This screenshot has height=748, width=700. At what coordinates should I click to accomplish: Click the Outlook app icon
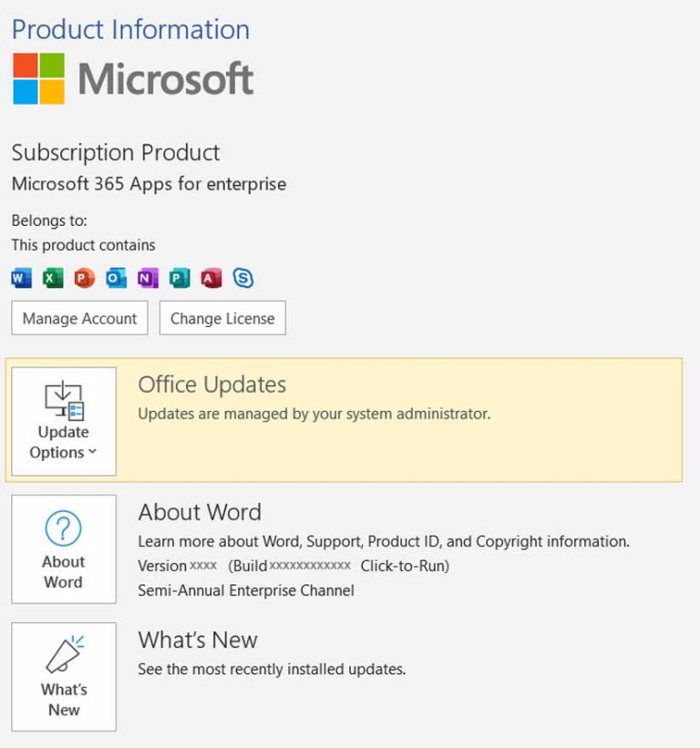pyautogui.click(x=117, y=279)
